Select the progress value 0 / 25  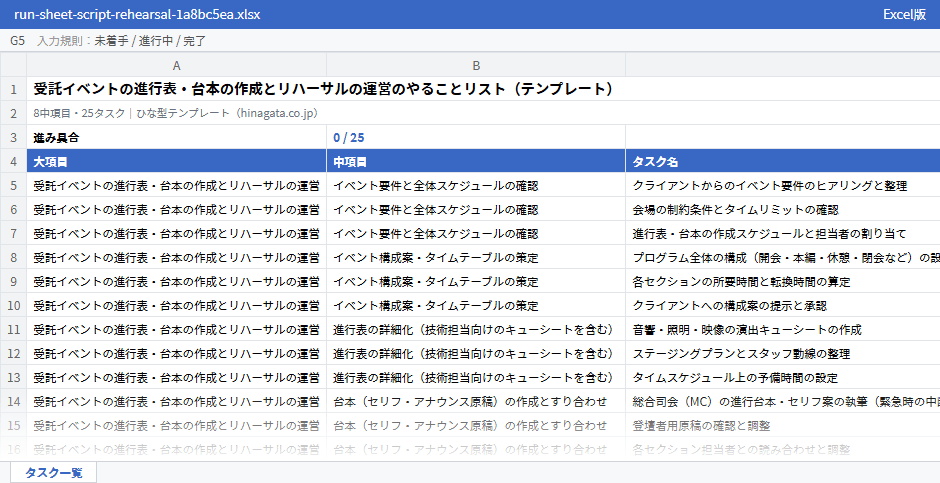coord(476,137)
